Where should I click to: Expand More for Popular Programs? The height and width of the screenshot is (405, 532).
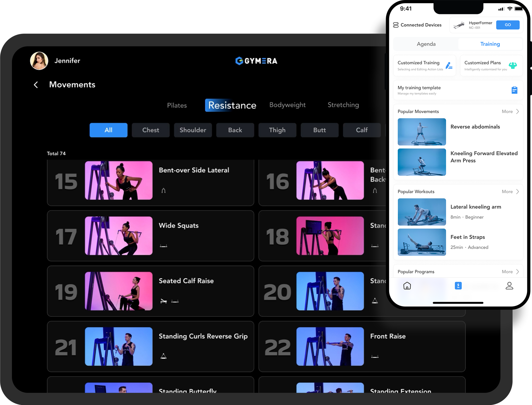(x=510, y=272)
